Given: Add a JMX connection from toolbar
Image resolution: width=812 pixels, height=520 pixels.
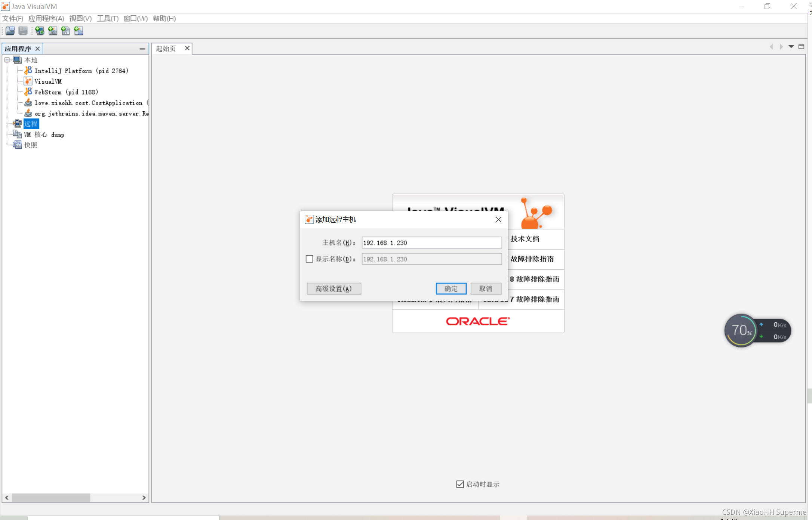Looking at the screenshot, I should coord(52,31).
